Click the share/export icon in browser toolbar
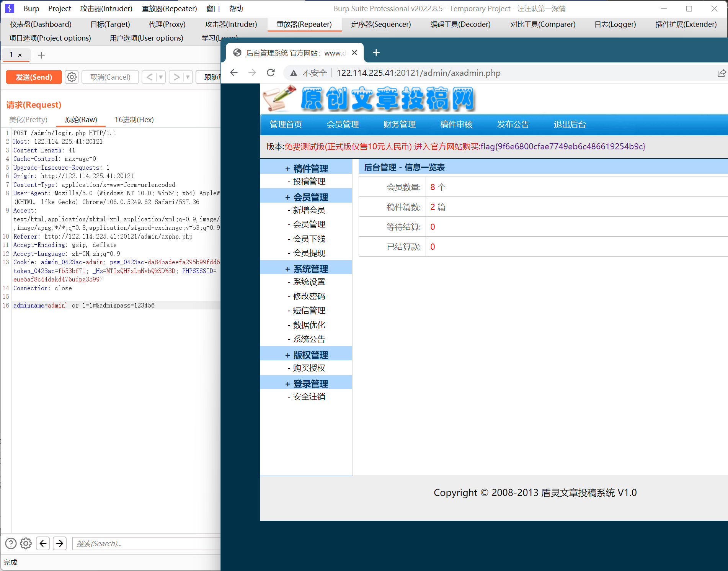 click(x=721, y=73)
